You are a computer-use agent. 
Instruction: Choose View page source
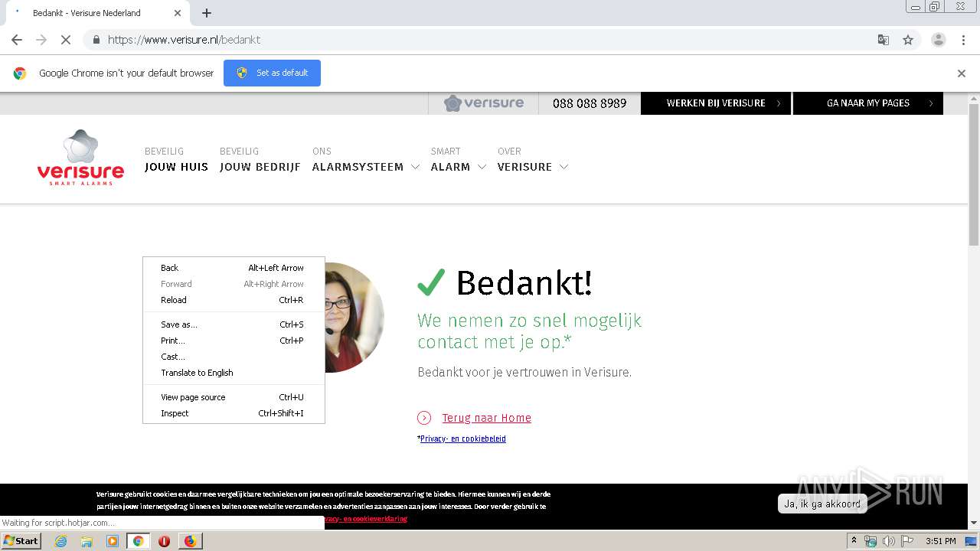[x=234, y=397]
